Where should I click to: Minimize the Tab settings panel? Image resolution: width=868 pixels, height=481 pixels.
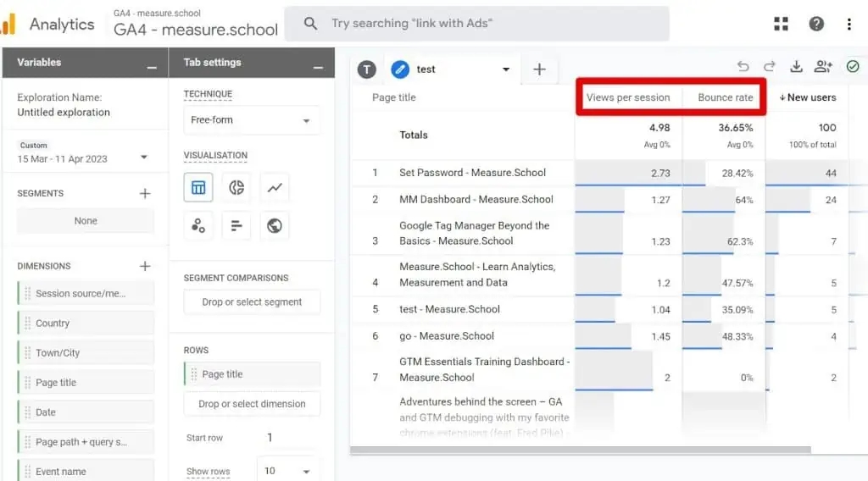coord(318,67)
